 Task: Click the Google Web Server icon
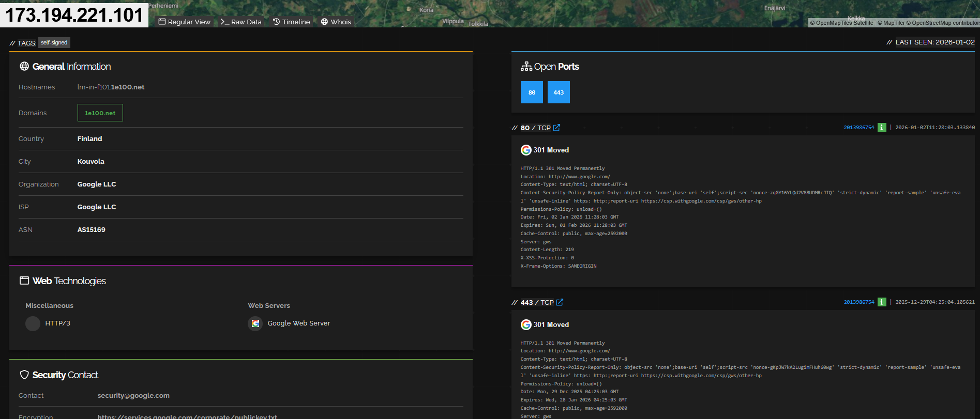coord(255,323)
